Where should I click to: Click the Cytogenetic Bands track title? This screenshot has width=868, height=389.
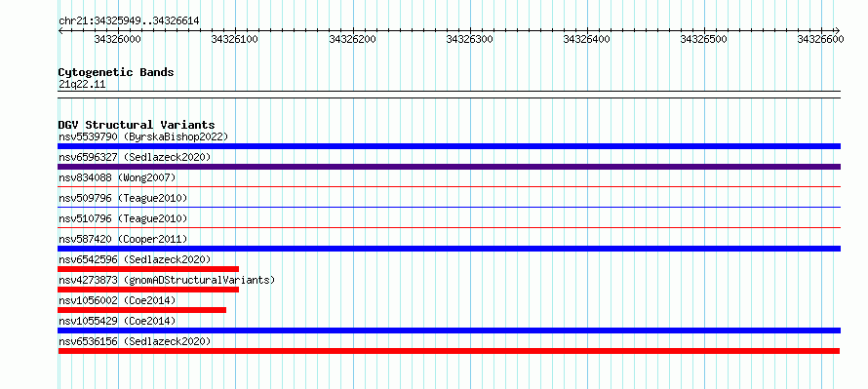pos(116,72)
